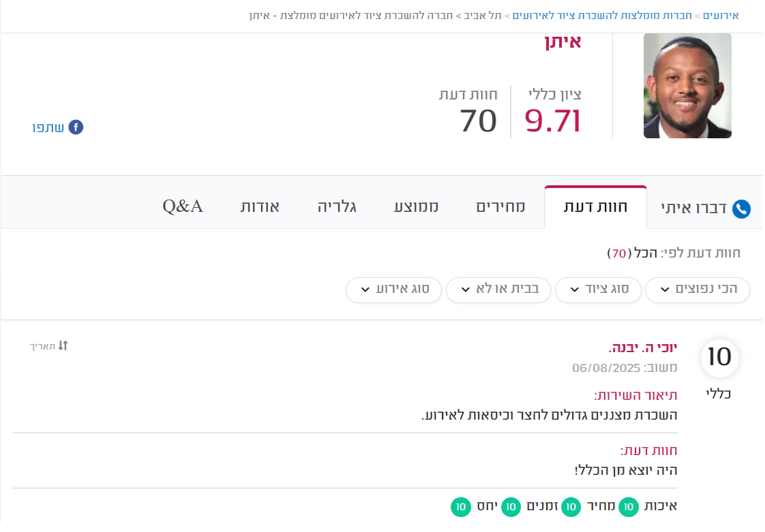Image resolution: width=765 pixels, height=532 pixels.
Task: Open the גלריה tab
Action: [337, 207]
